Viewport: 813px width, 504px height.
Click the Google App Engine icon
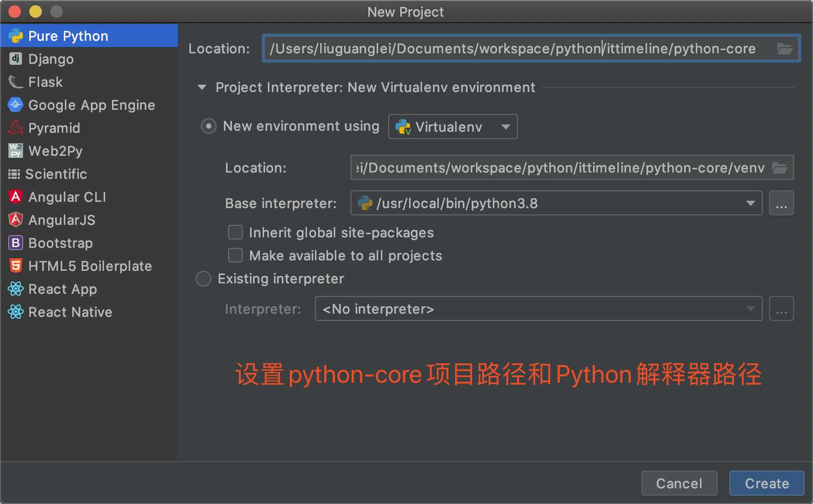[x=16, y=105]
